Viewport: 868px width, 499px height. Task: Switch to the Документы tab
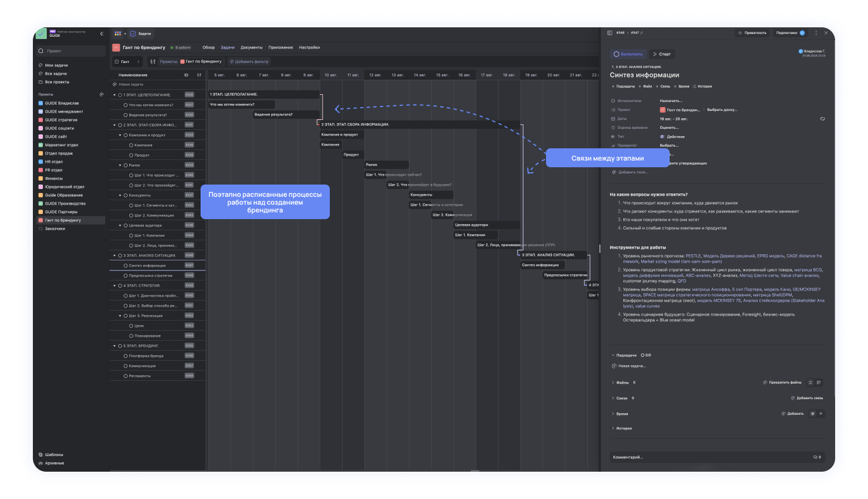[x=251, y=47]
